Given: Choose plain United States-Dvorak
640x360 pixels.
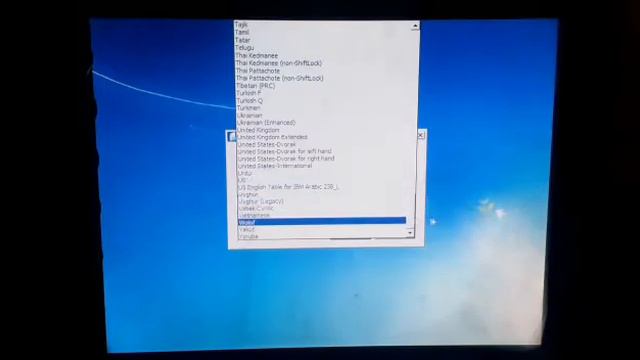Looking at the screenshot, I should point(267,144).
